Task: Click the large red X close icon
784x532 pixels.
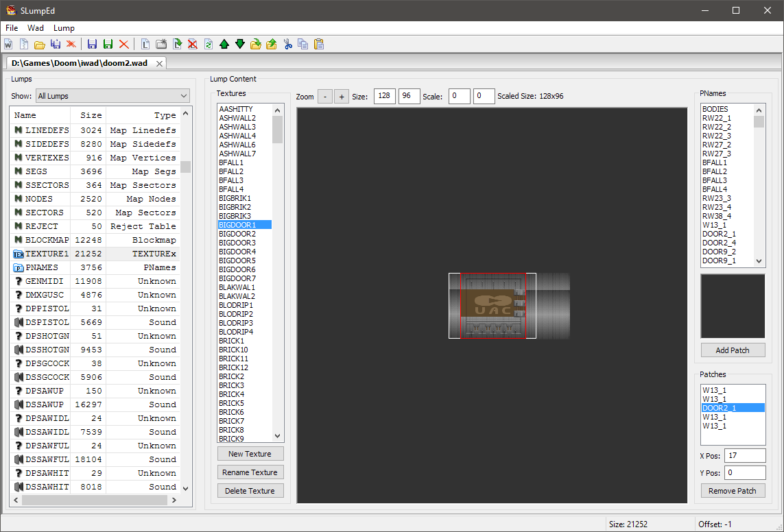Action: (124, 44)
